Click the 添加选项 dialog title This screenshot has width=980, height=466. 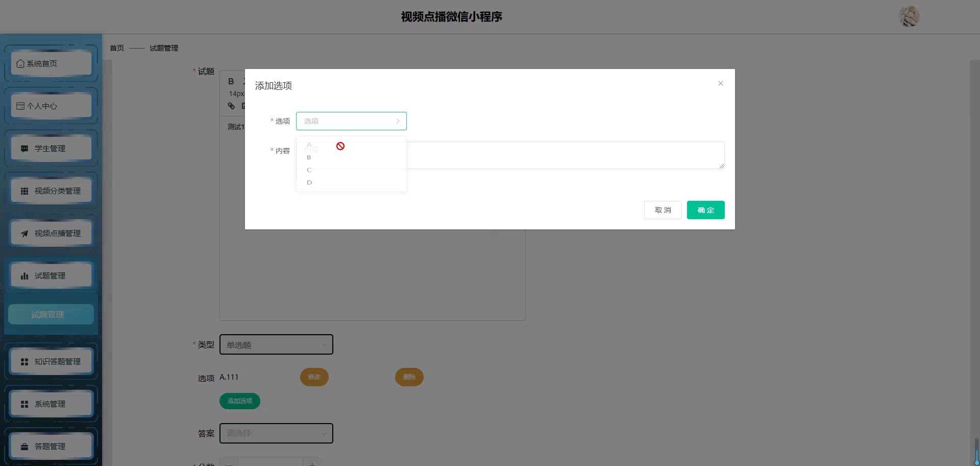tap(274, 86)
